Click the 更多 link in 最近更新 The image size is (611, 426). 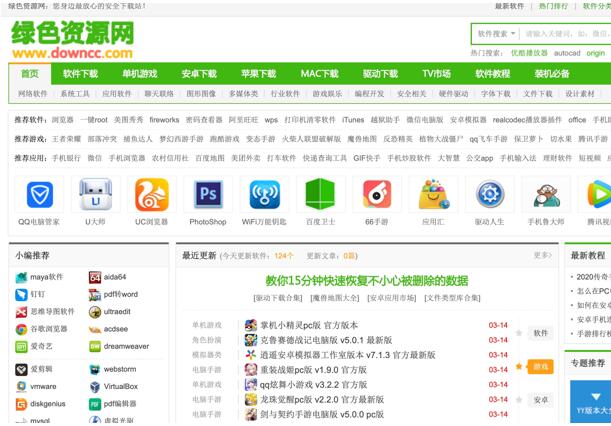542,255
